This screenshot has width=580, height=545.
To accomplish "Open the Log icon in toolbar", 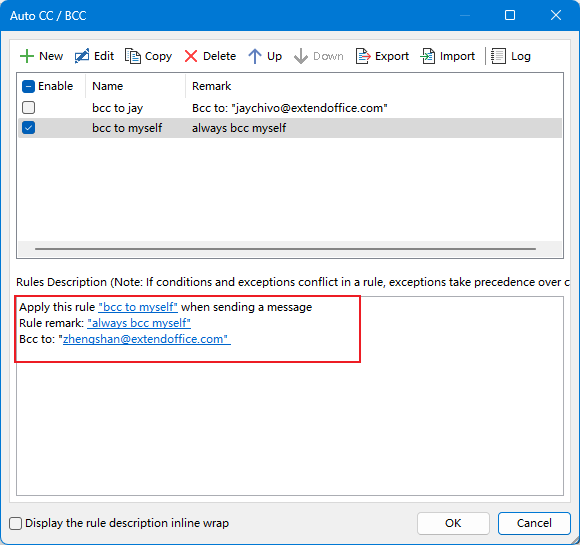I will 498,56.
